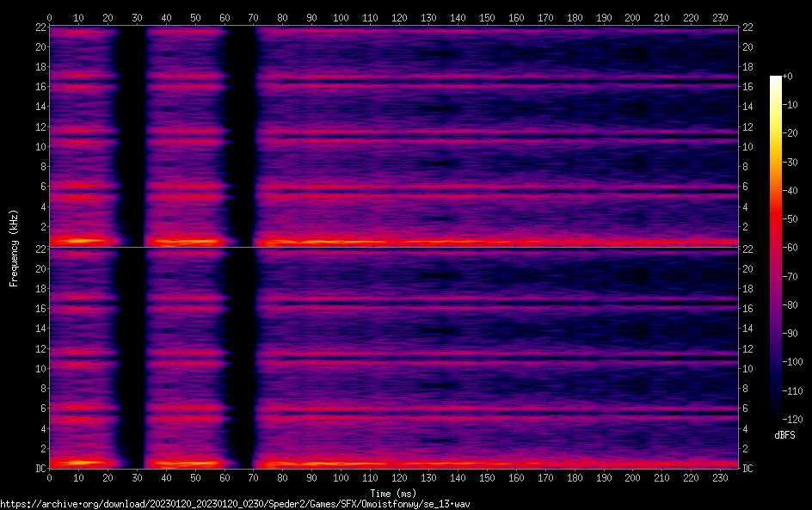Viewport: 812px width, 510px height.
Task: Select the 200 ms tick on bottom time axis
Action: click(633, 478)
